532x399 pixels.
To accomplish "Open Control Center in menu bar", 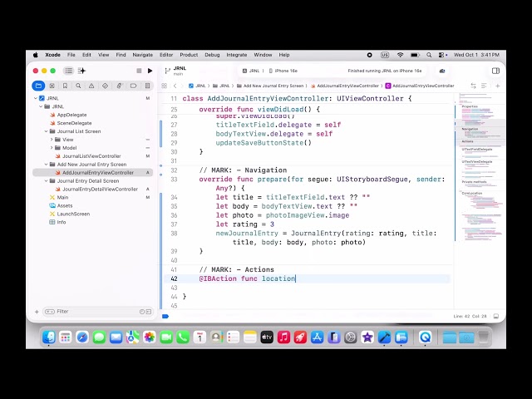I will (442, 55).
